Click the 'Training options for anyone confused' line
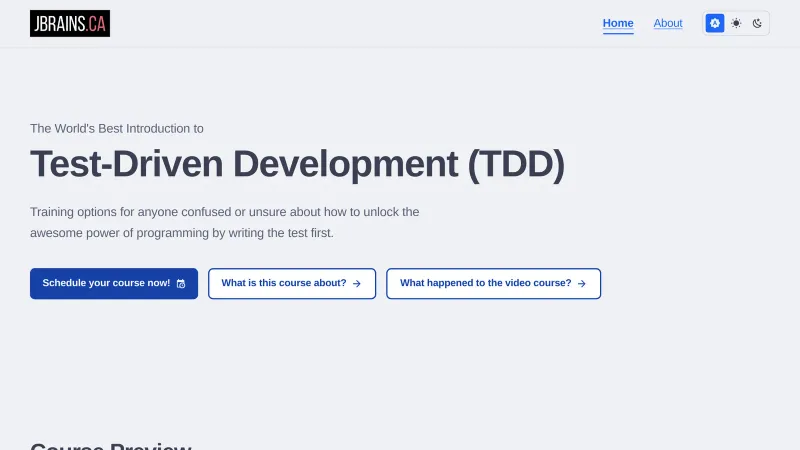The image size is (800, 450). pyautogui.click(x=224, y=212)
